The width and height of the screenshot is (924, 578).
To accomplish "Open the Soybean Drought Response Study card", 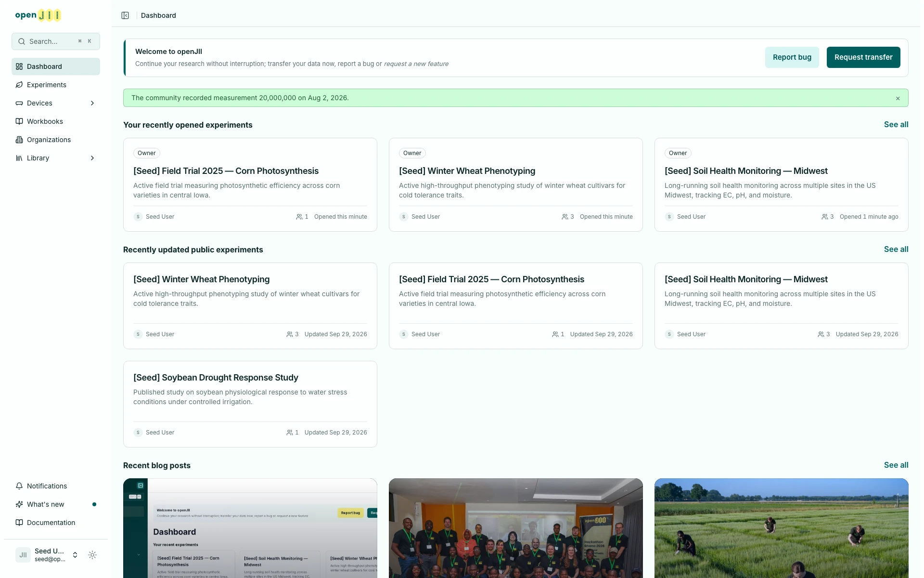I will 250,404.
